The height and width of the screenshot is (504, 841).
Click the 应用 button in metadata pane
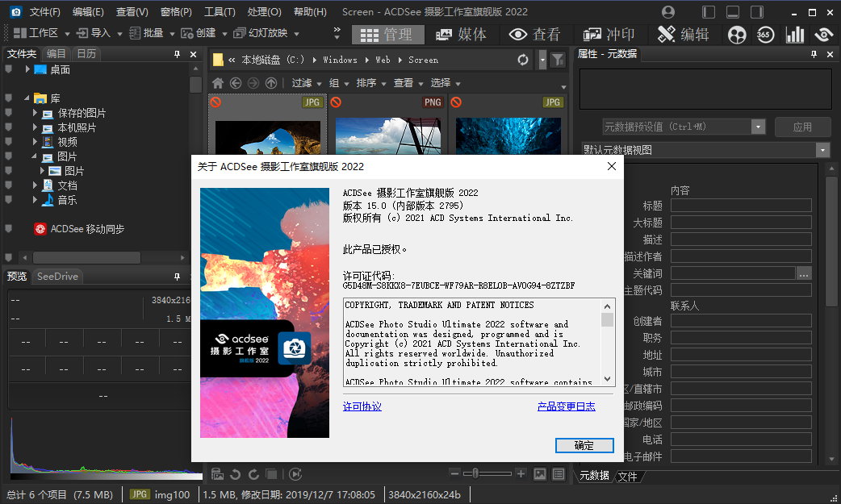[802, 127]
